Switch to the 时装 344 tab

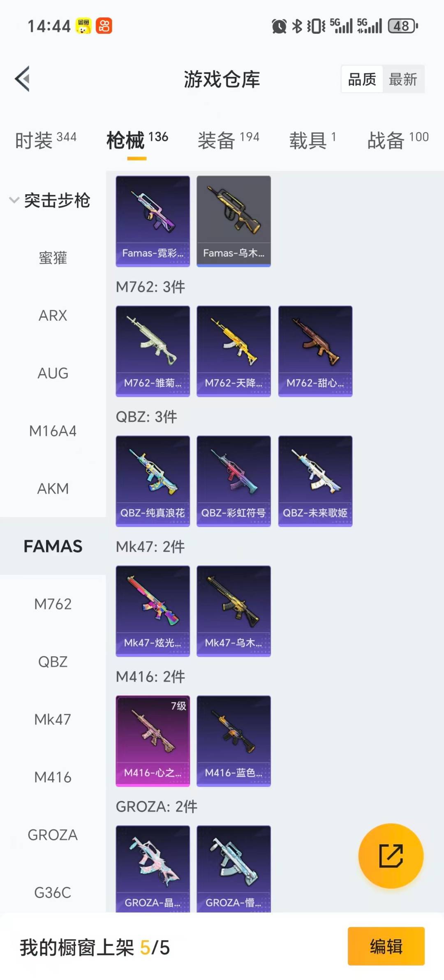click(x=46, y=140)
